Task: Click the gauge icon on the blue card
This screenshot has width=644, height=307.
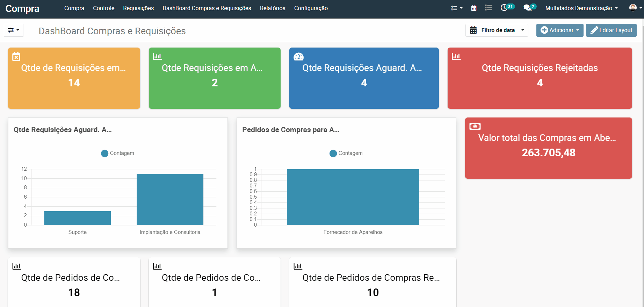Action: 298,57
